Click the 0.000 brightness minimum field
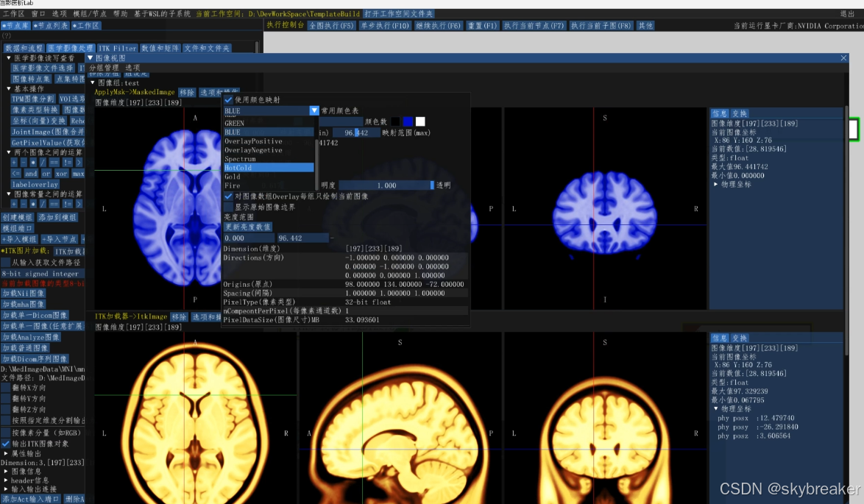 point(249,238)
